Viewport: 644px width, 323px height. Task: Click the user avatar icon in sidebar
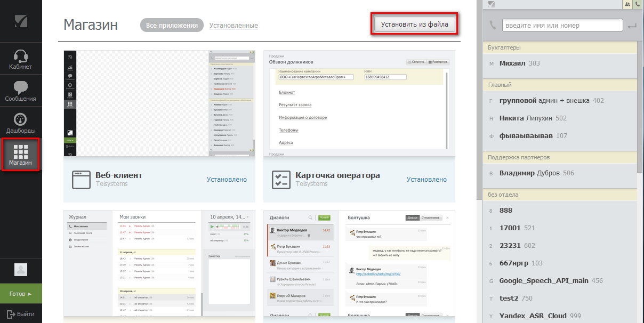(21, 270)
